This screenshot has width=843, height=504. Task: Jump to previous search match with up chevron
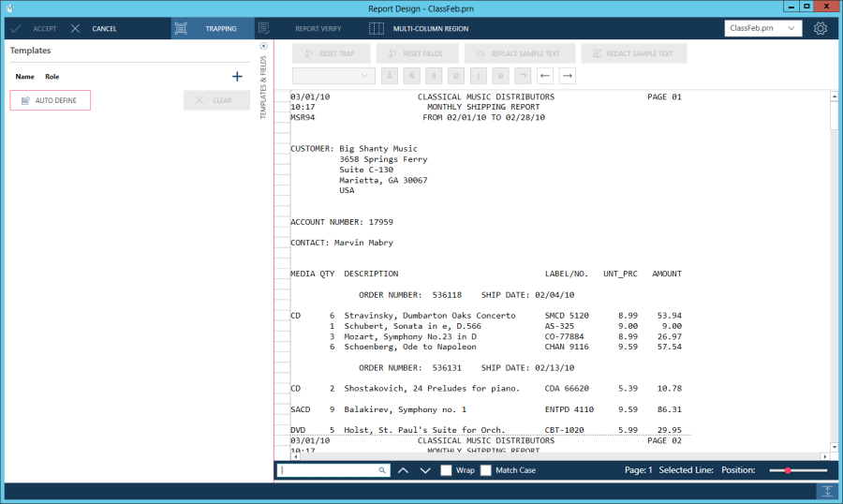tap(403, 470)
